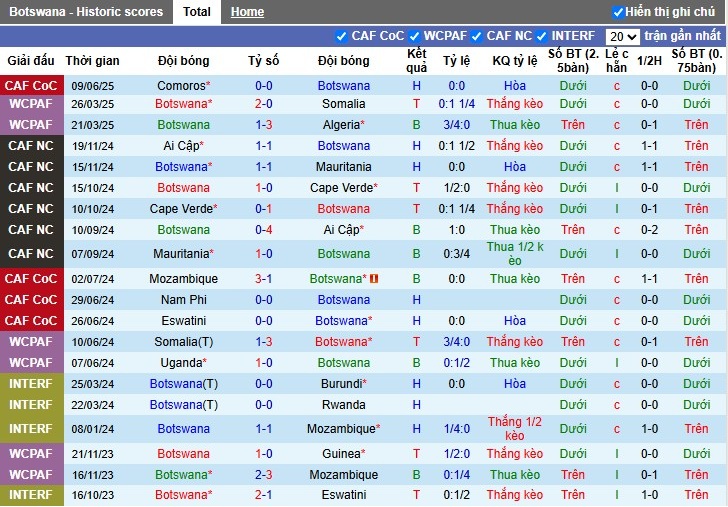Click CAF NC label in 19/11/24 row
The image size is (728, 507).
(x=31, y=146)
